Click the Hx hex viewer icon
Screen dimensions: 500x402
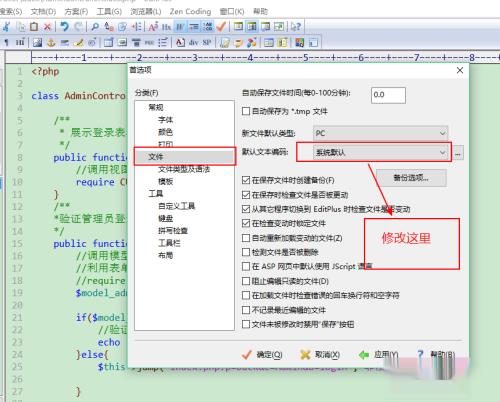166,26
